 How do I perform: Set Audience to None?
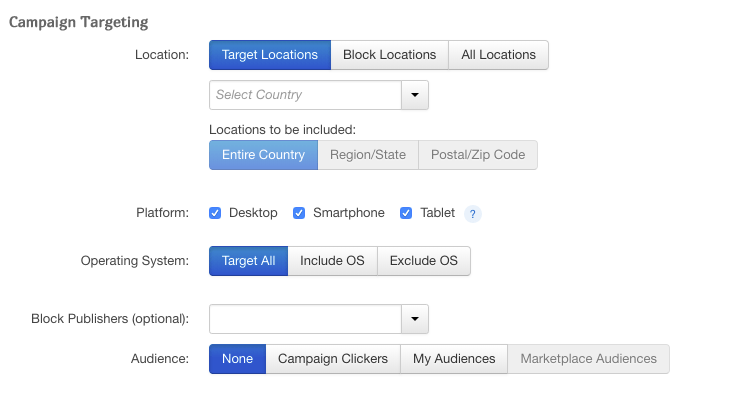[x=237, y=359]
